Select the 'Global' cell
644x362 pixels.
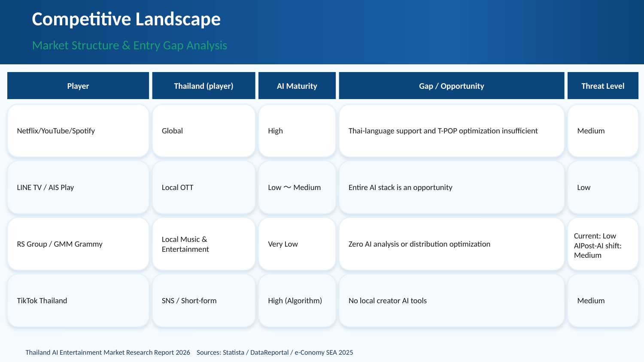[204, 131]
